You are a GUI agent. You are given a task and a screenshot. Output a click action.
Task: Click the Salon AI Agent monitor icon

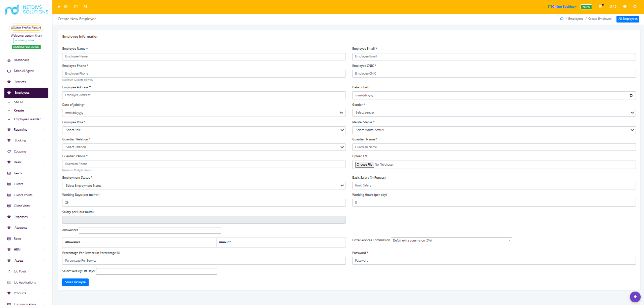coord(9,71)
